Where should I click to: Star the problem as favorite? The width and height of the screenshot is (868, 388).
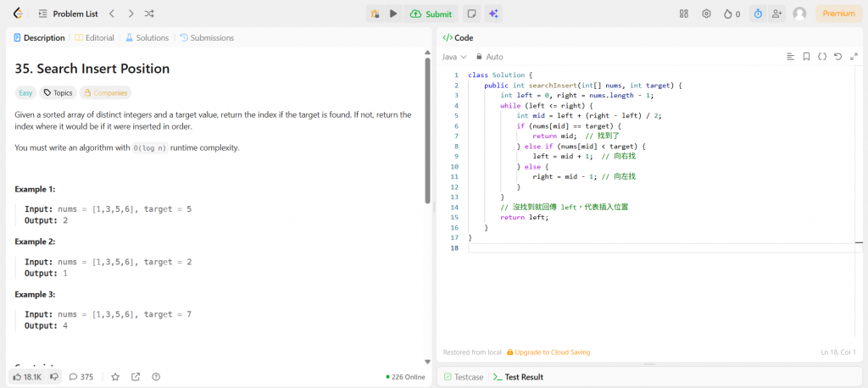[115, 377]
